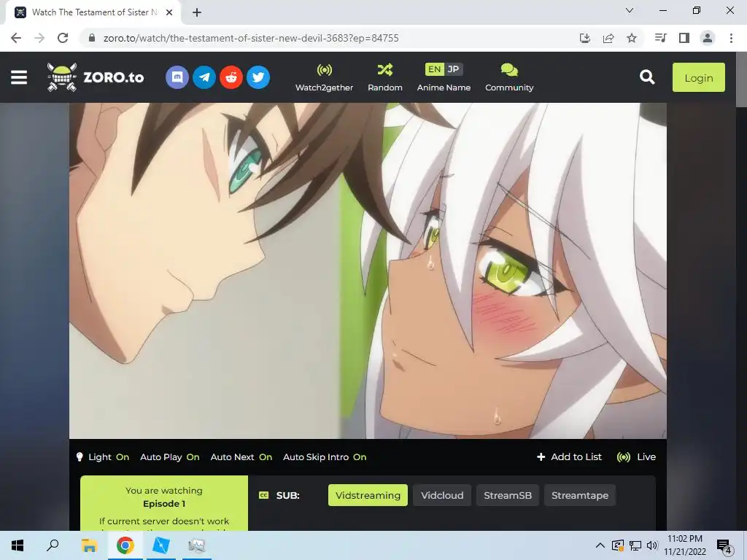
Task: Toggle Auto Skip Intro setting
Action: tap(325, 457)
